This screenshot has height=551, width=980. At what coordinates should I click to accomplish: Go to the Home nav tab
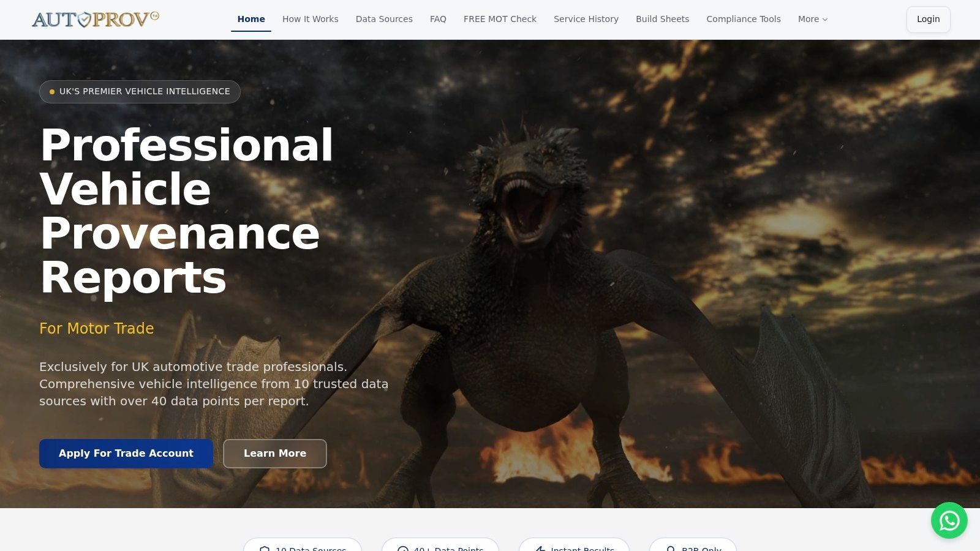point(251,19)
